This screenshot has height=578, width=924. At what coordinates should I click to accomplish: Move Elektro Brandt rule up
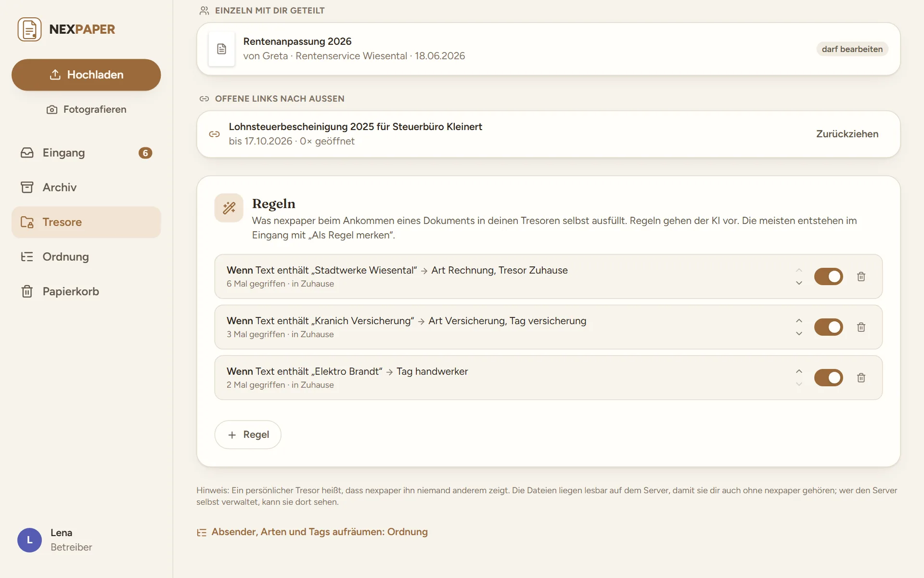point(799,371)
